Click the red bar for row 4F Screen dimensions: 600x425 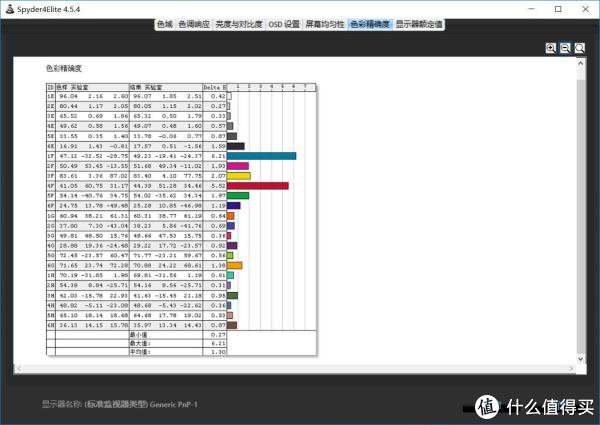coord(258,186)
